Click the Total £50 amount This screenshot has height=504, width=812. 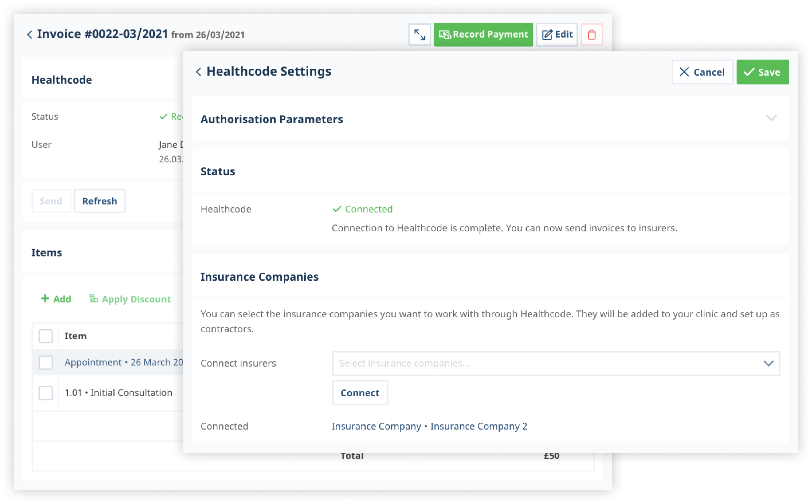point(551,456)
